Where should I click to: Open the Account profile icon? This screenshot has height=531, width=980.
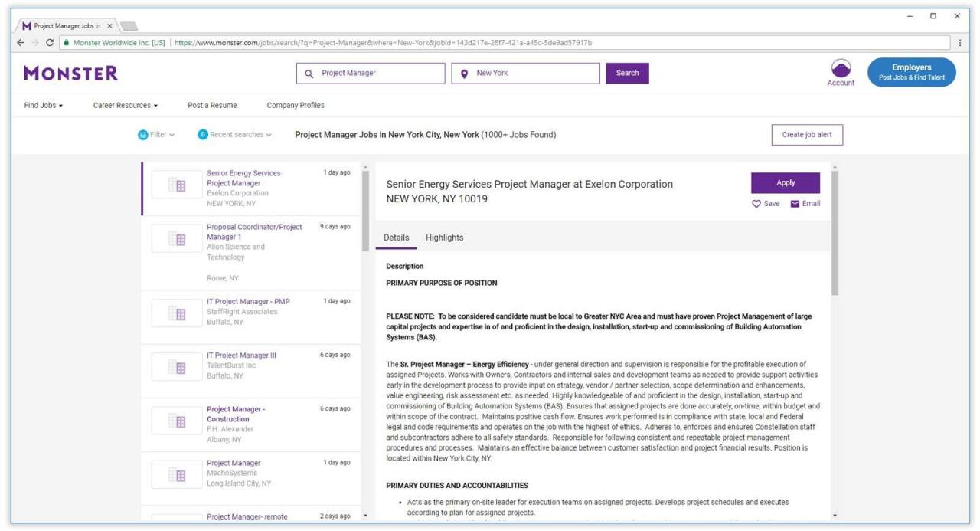coord(841,67)
